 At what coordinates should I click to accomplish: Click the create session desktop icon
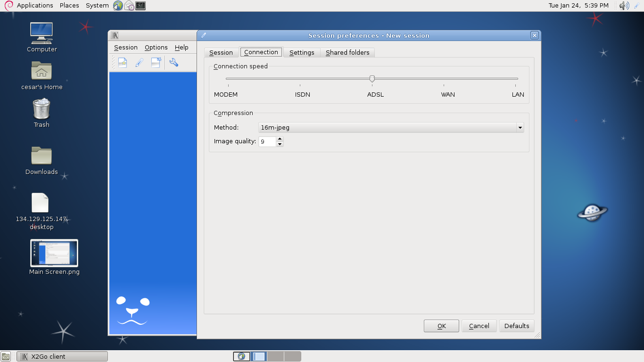156,63
